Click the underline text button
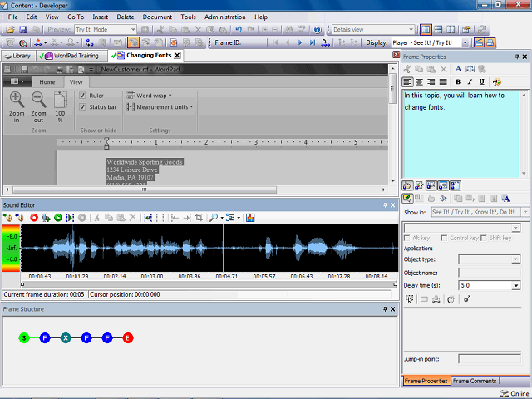532x399 pixels. pos(481,82)
